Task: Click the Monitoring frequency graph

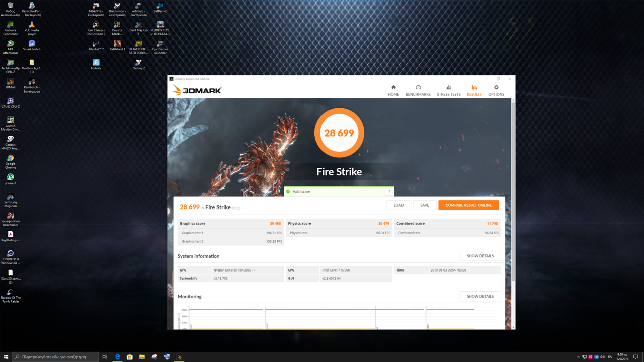Action: click(337, 318)
